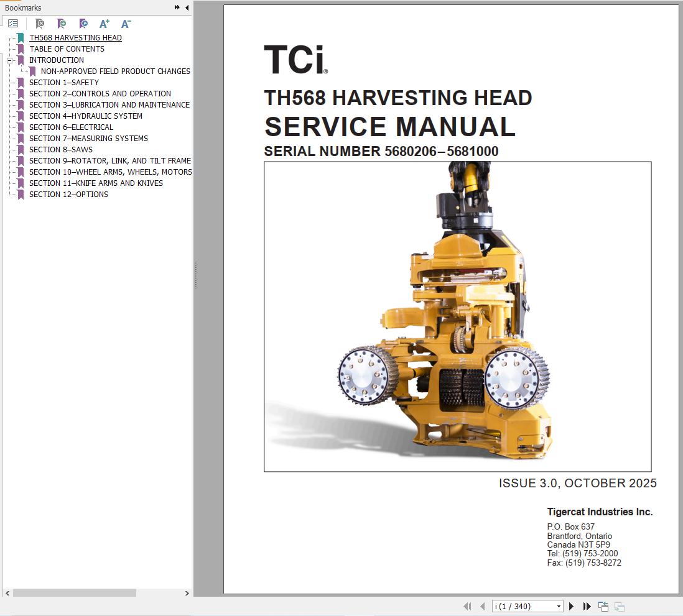Click the first page navigation icon
This screenshot has height=616, width=683.
pyautogui.click(x=468, y=605)
